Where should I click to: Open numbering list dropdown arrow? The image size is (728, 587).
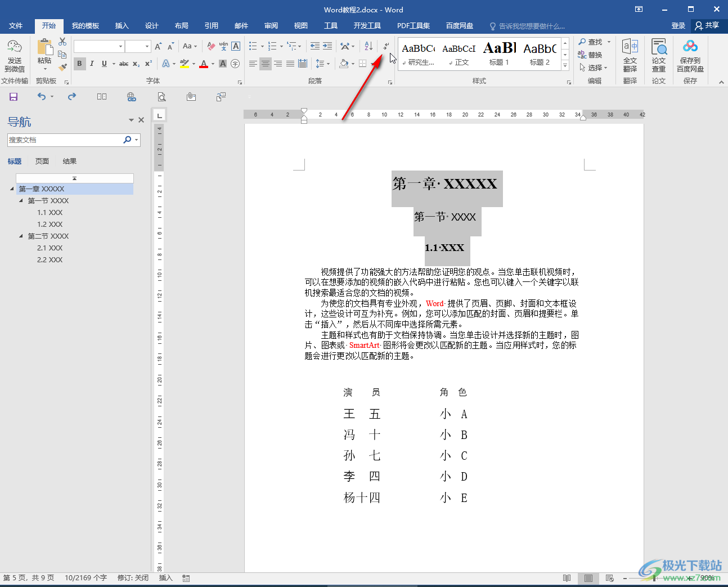click(281, 46)
